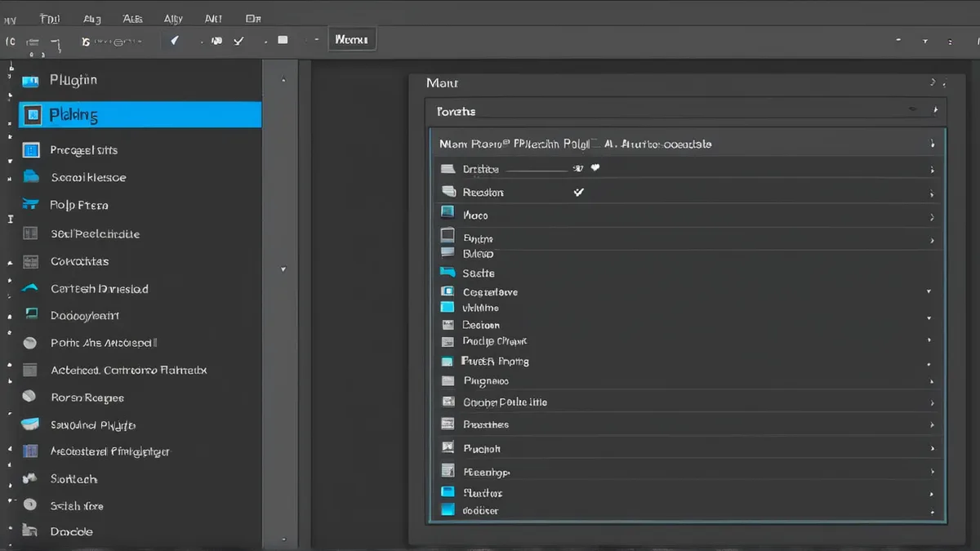Open the last menu bar item 'Gr'
Viewport: 980px width, 551px height.
point(253,18)
